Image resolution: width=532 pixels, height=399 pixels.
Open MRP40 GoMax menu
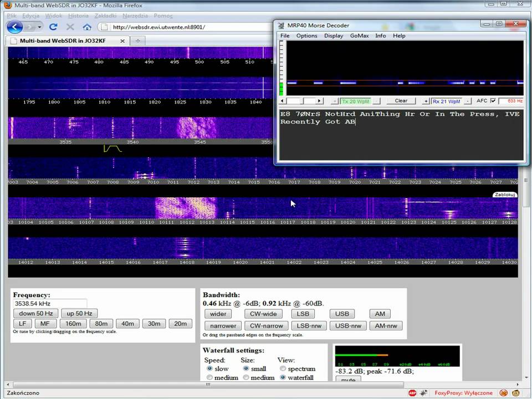[x=359, y=35]
